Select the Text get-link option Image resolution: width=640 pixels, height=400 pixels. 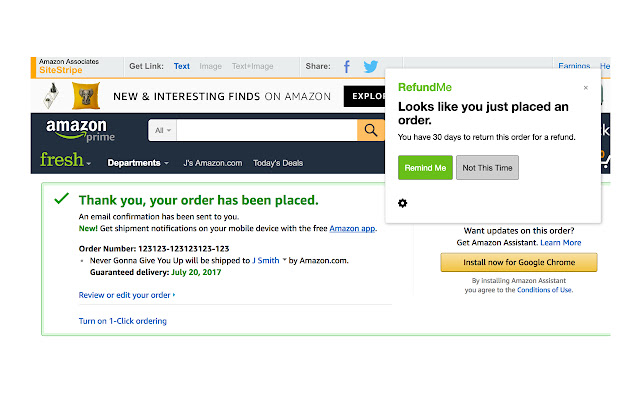(182, 67)
